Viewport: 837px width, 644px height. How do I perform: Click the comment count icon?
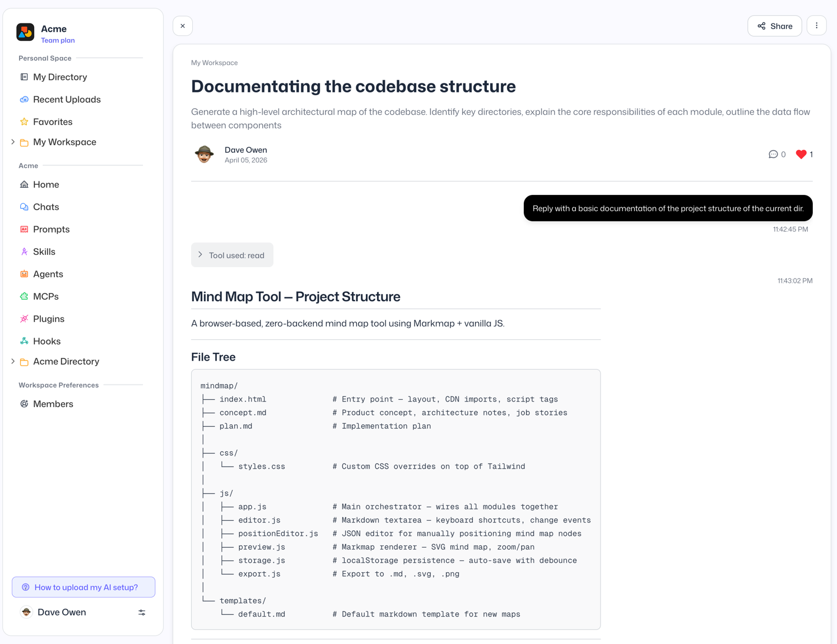pyautogui.click(x=773, y=154)
